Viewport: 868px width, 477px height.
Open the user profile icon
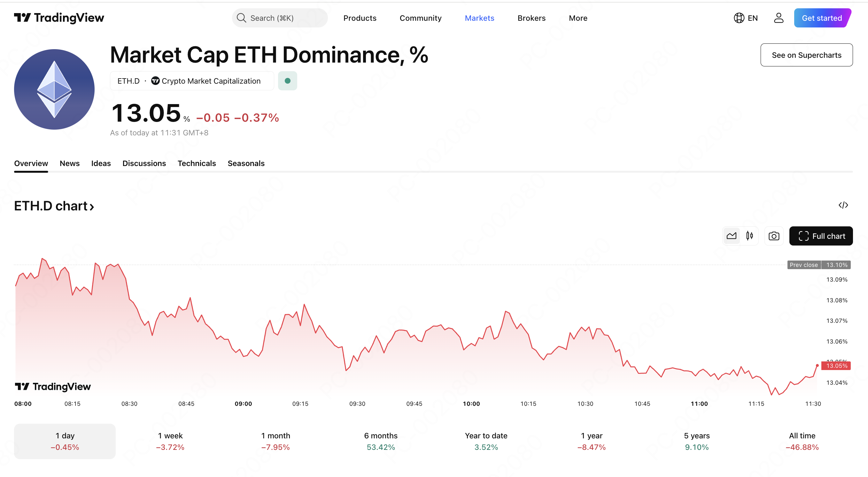[779, 18]
